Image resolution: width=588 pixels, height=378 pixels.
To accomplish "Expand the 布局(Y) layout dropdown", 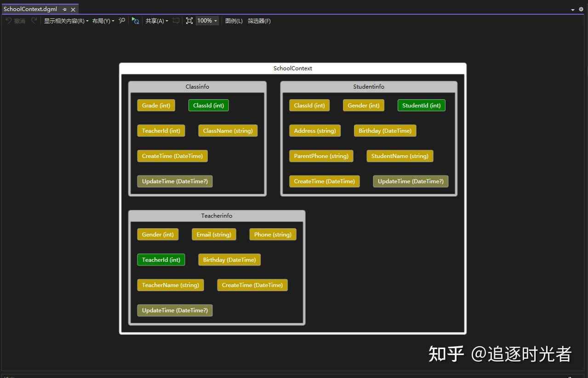I will [x=102, y=21].
